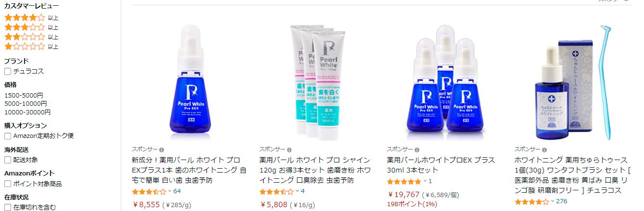This screenshot has height=211, width=644.
Task: Click sponsor info icon under 3本セット product
Action: 417,149
